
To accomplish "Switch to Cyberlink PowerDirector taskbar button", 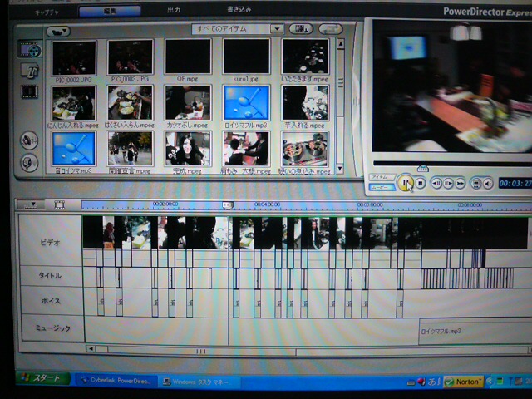I will click(x=116, y=381).
